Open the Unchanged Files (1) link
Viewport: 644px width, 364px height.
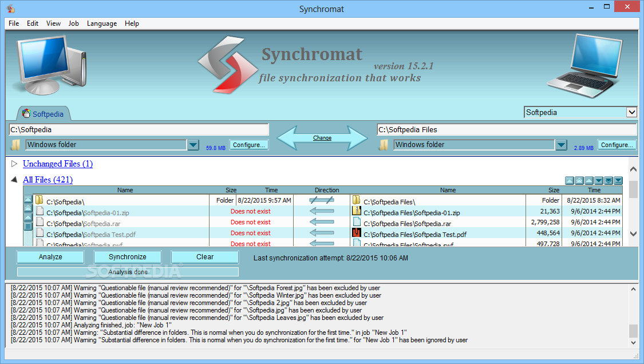(x=58, y=164)
